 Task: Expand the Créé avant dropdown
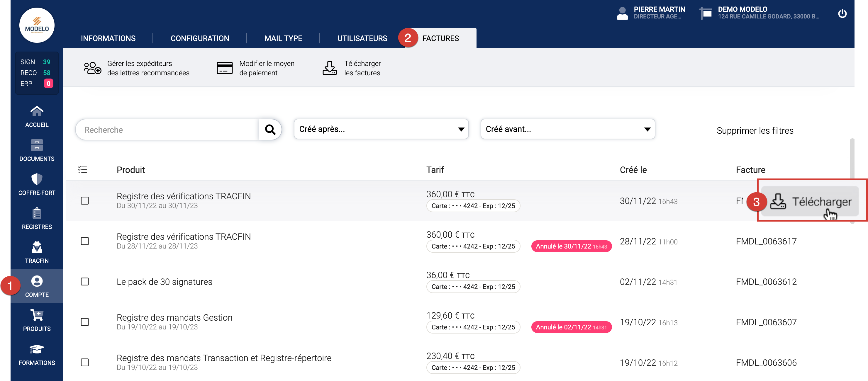click(567, 129)
